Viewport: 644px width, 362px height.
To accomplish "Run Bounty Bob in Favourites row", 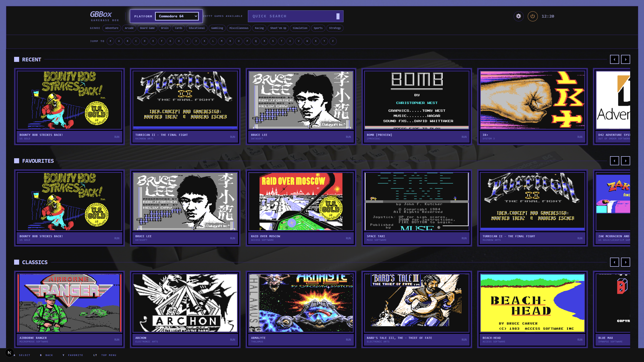I will (x=117, y=238).
